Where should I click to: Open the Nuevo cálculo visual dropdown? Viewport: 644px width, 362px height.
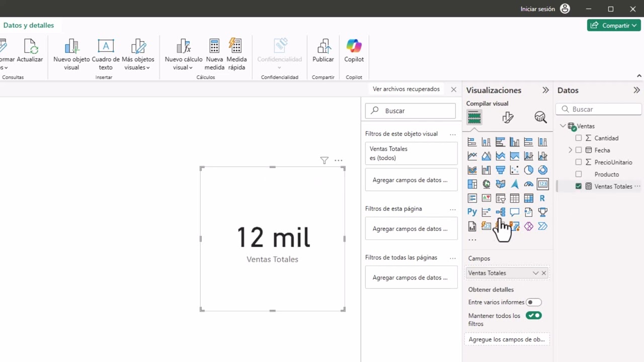184,54
